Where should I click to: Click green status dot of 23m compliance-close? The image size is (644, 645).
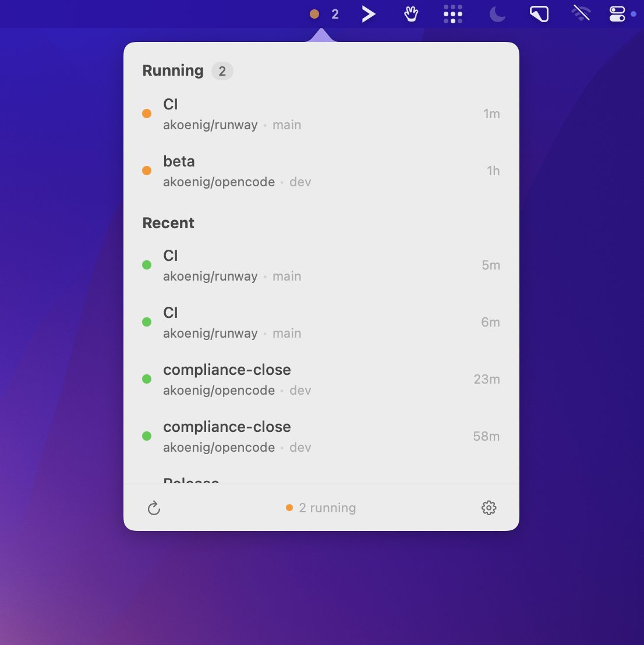tap(147, 379)
